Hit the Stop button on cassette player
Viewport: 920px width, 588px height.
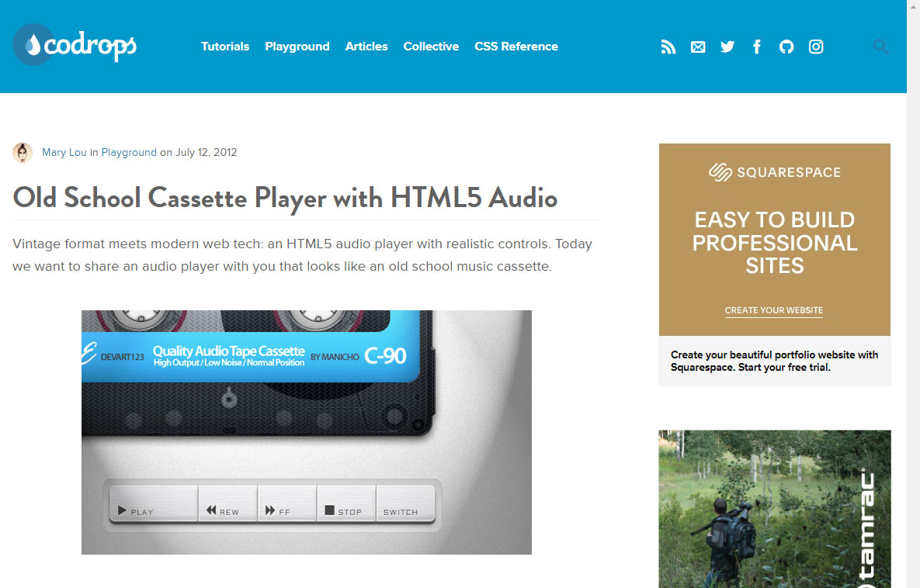pos(346,503)
